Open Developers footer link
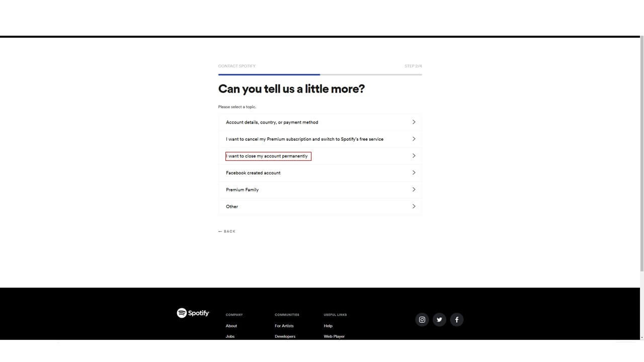The image size is (644, 362). pos(285,336)
